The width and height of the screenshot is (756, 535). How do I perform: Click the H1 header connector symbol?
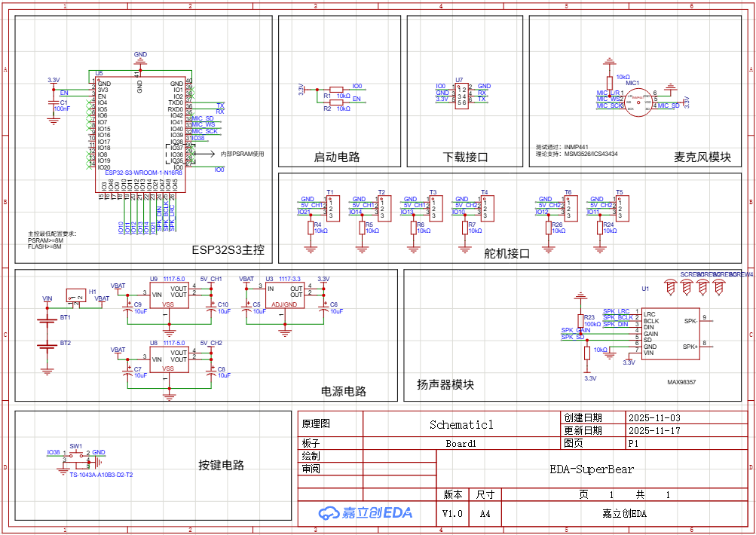[x=77, y=295]
